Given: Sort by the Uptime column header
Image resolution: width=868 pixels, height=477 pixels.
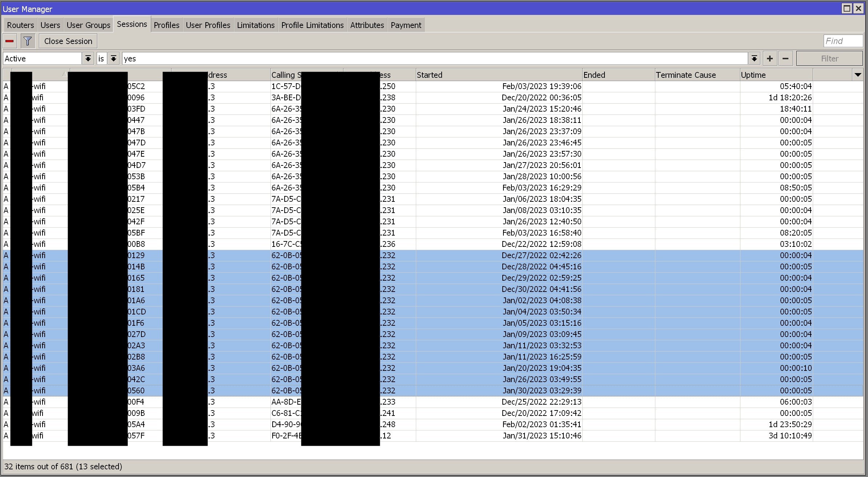Looking at the screenshot, I should tap(776, 75).
